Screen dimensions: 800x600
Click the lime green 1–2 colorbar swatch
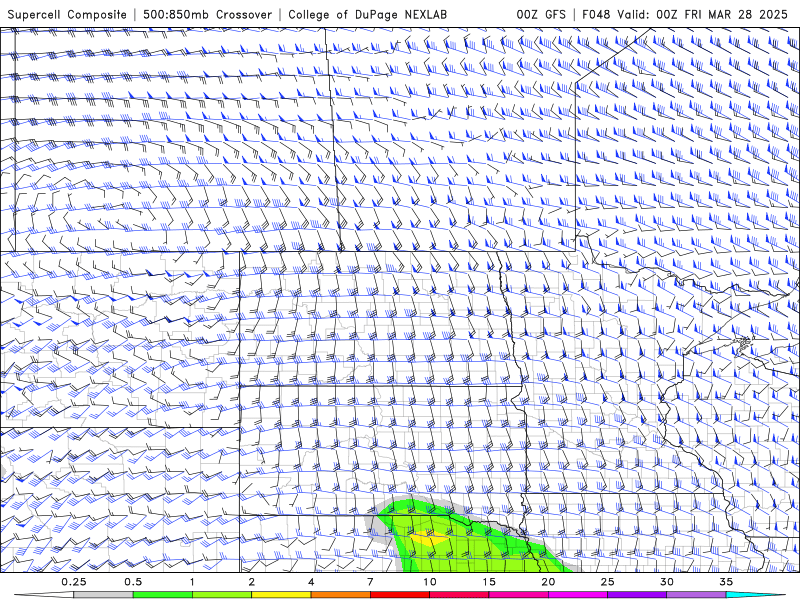click(x=222, y=595)
